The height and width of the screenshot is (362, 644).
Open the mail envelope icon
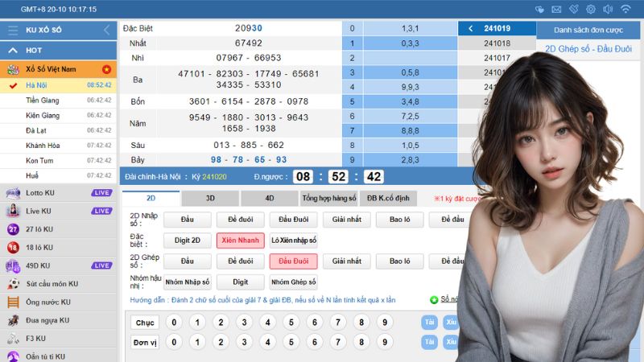click(555, 9)
